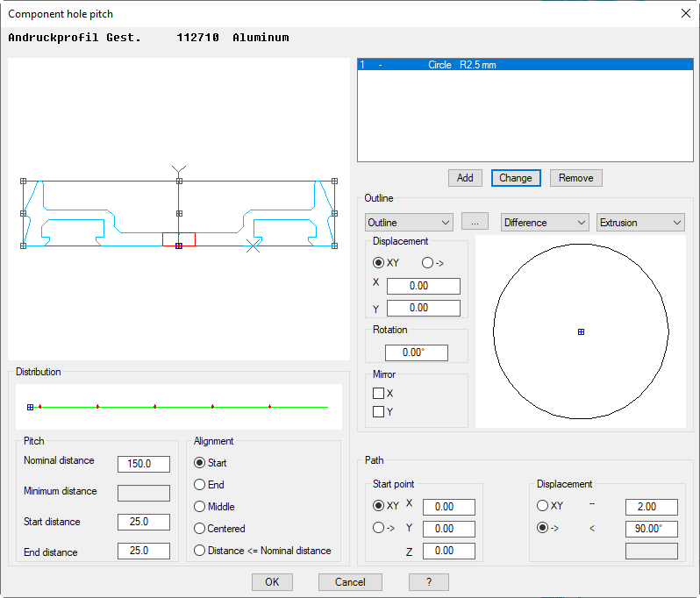This screenshot has height=598, width=700.
Task: Enable the Mirror X checkbox
Action: pyautogui.click(x=379, y=394)
